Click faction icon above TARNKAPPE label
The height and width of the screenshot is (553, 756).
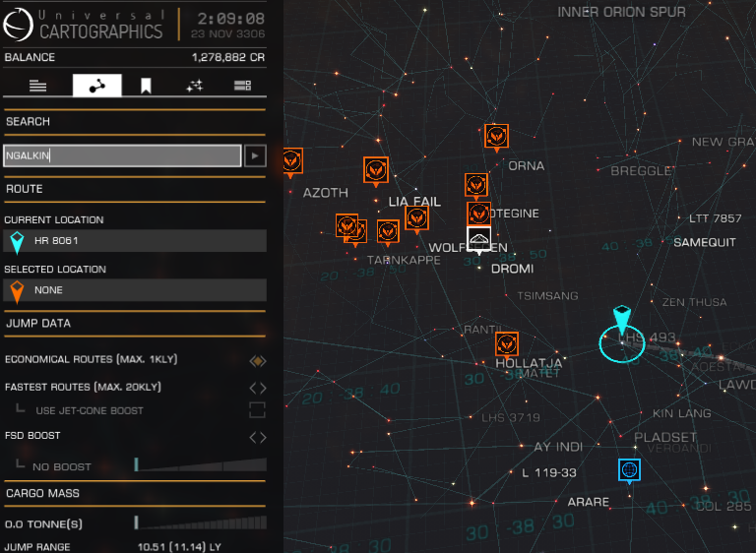tap(388, 232)
